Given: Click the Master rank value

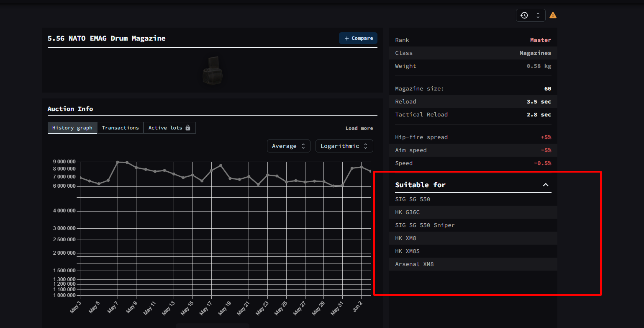Looking at the screenshot, I should (x=541, y=40).
